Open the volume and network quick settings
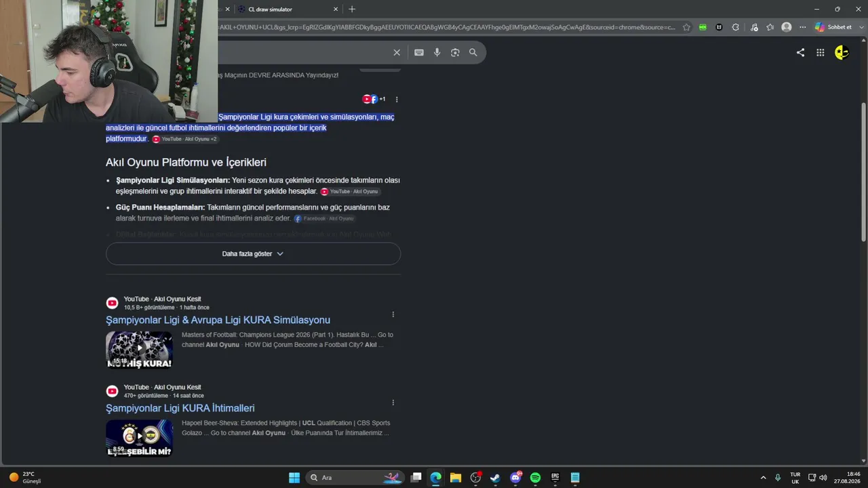Screen dimensions: 868x488 pyautogui.click(x=818, y=478)
